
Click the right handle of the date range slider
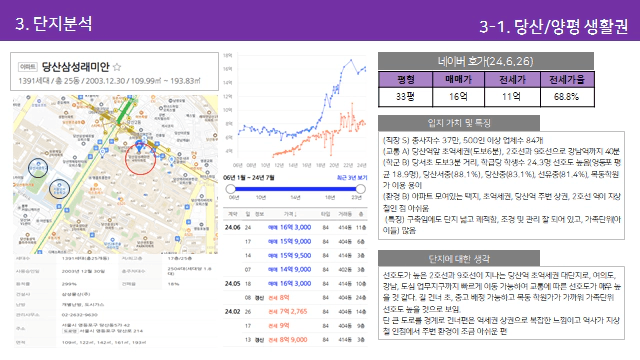tap(360, 189)
